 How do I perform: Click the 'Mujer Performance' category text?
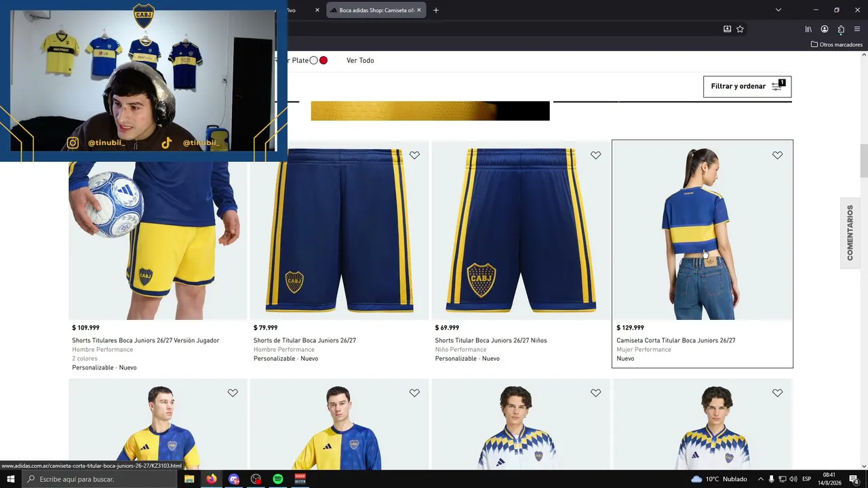(644, 350)
